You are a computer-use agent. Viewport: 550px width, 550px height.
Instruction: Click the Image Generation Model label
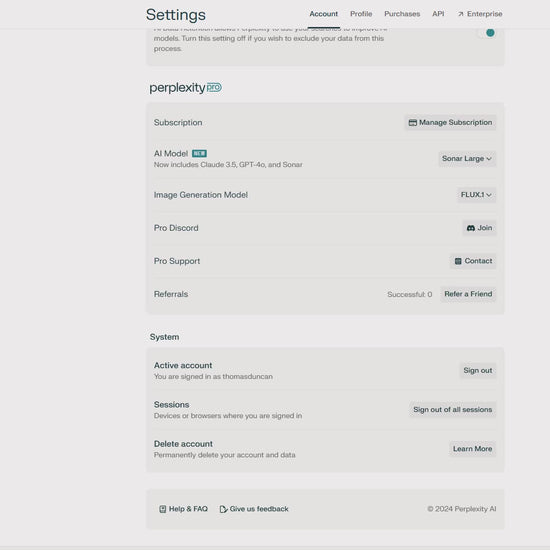tap(201, 195)
